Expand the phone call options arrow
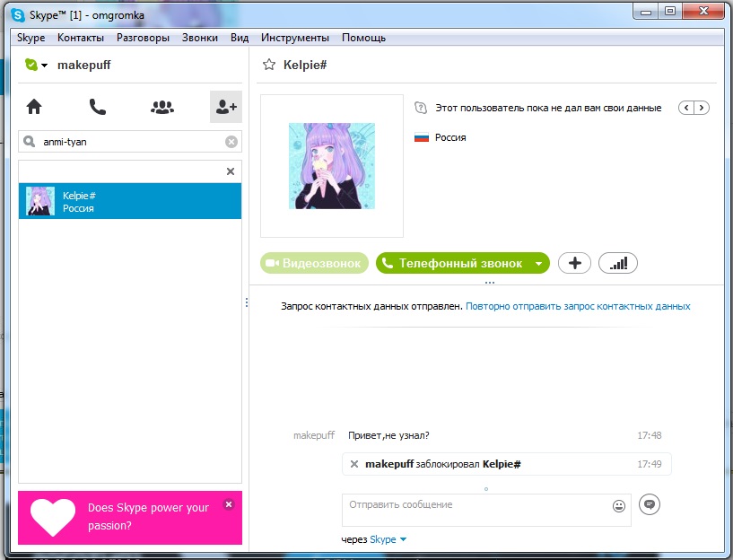This screenshot has width=733, height=560. point(539,264)
